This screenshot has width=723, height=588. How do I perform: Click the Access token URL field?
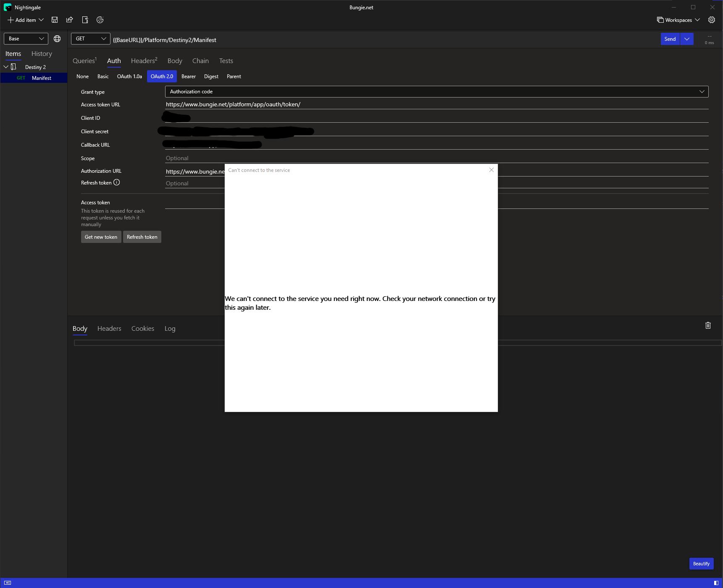437,104
